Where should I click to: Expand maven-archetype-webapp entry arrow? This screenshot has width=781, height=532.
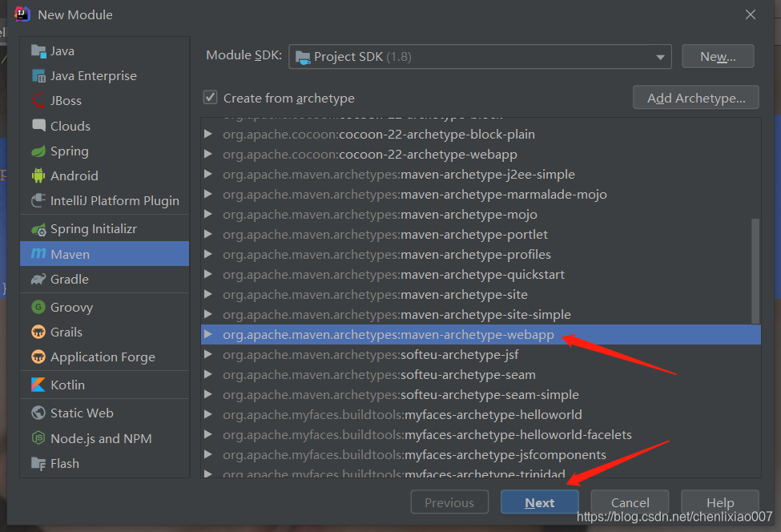tap(208, 334)
